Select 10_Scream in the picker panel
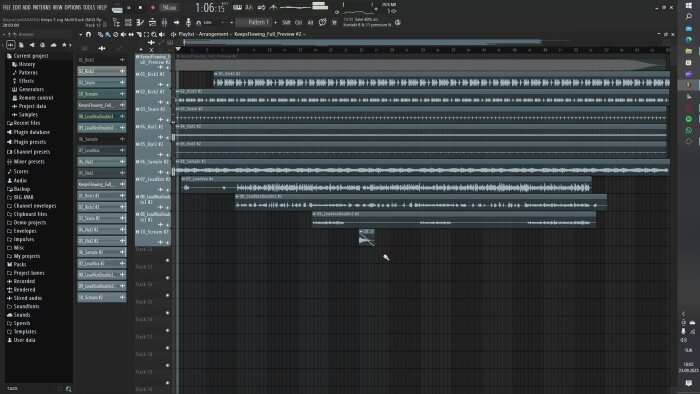This screenshot has width=700, height=394. 101,94
